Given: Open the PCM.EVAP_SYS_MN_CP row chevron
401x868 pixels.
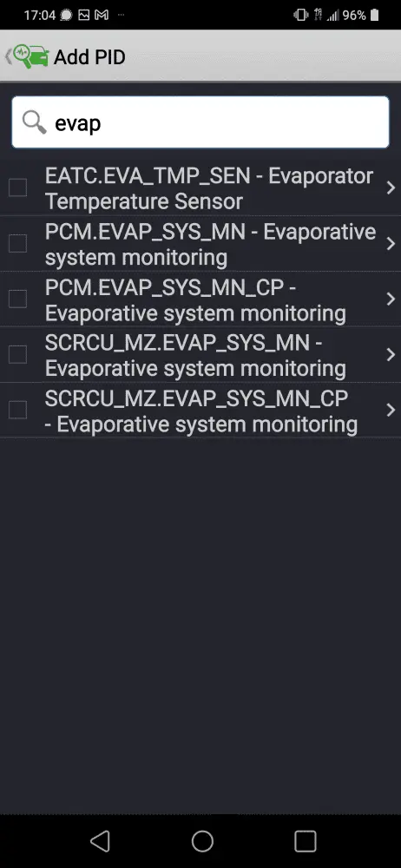Looking at the screenshot, I should pyautogui.click(x=391, y=299).
